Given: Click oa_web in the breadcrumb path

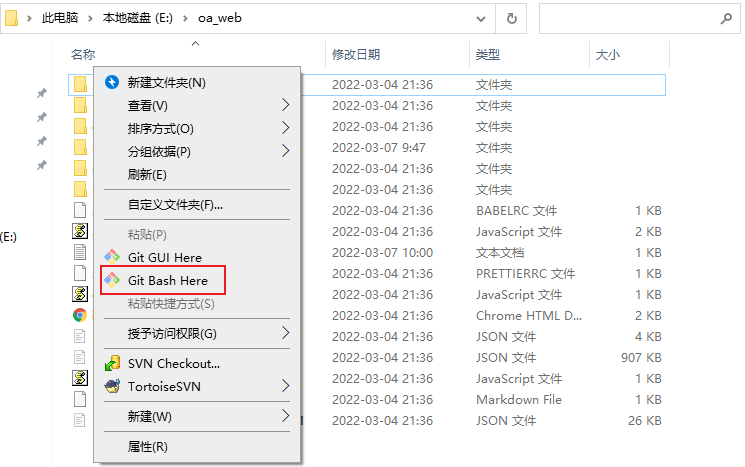Looking at the screenshot, I should 220,18.
